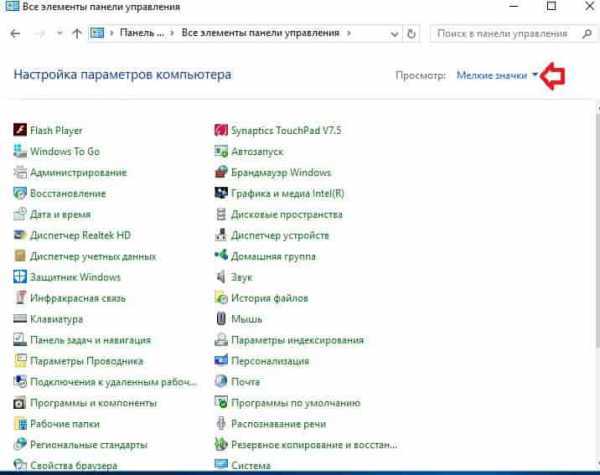Maximize the control panel window
600x475 pixels.
click(x=551, y=6)
